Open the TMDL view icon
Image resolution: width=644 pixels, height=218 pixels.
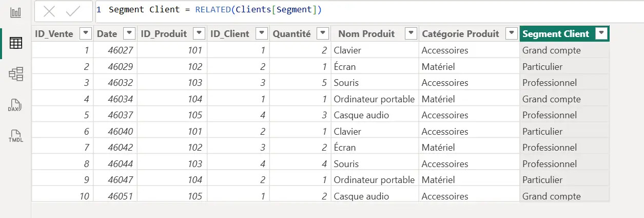[15, 136]
